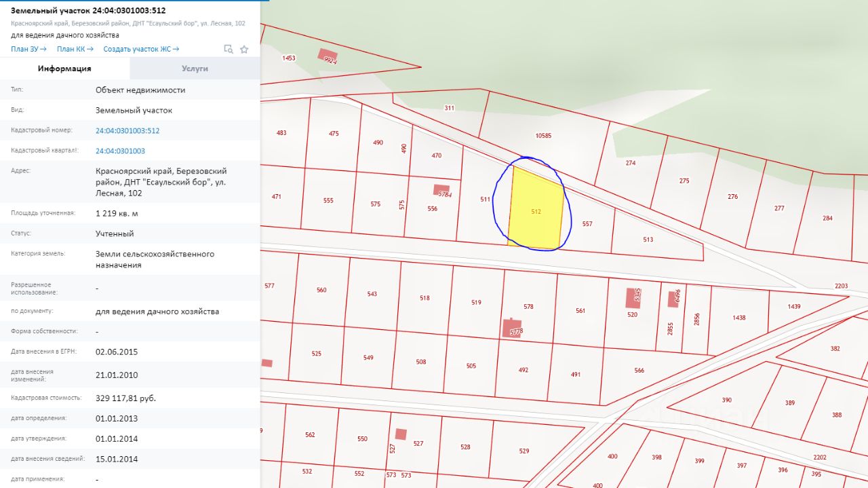Select building 5784 on the map
This screenshot has height=488, width=868.
coord(442,191)
